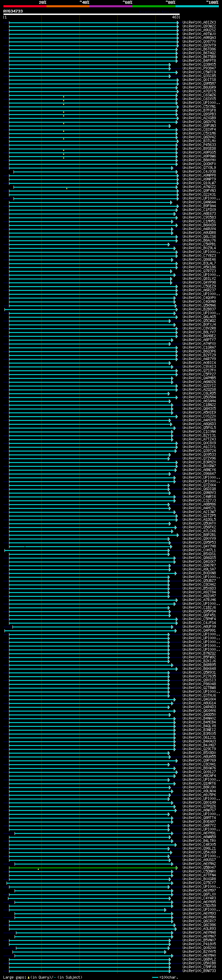Open hit UniRef100_Q967R7
222x980 pixels.
199,565
